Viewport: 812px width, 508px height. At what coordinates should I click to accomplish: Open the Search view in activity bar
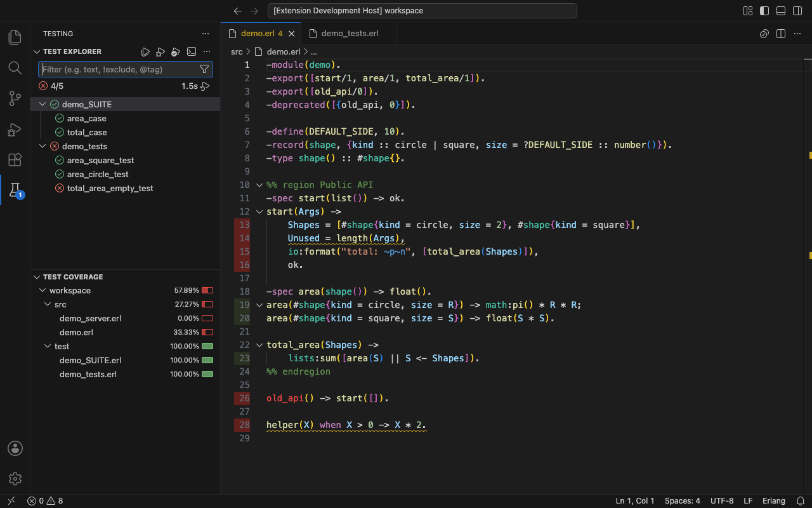tap(15, 68)
